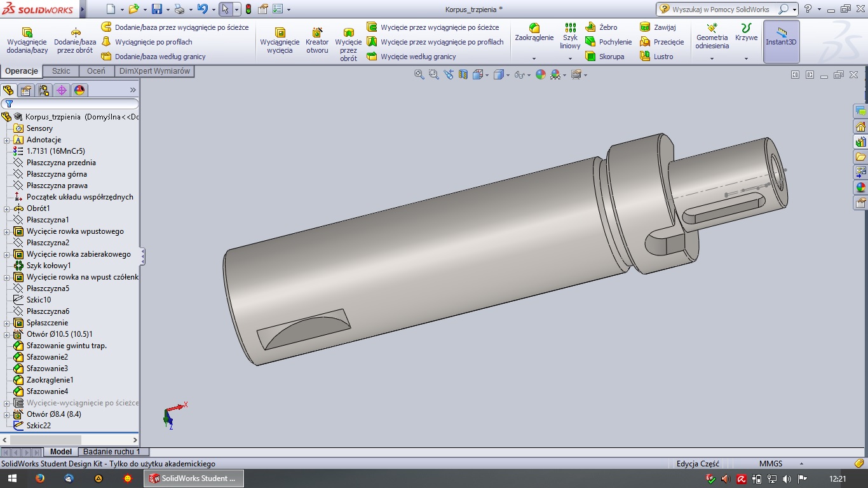The image size is (868, 488).
Task: Expand the FeatureManager tabs chevron
Action: (x=133, y=90)
